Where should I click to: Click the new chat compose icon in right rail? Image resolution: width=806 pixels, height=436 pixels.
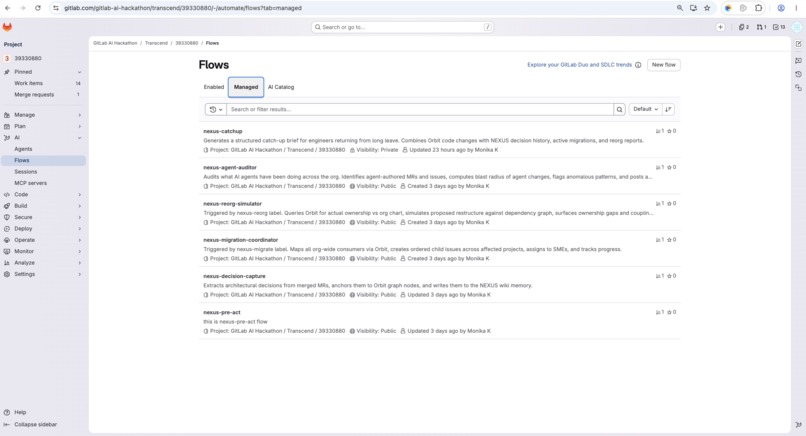[x=798, y=44]
